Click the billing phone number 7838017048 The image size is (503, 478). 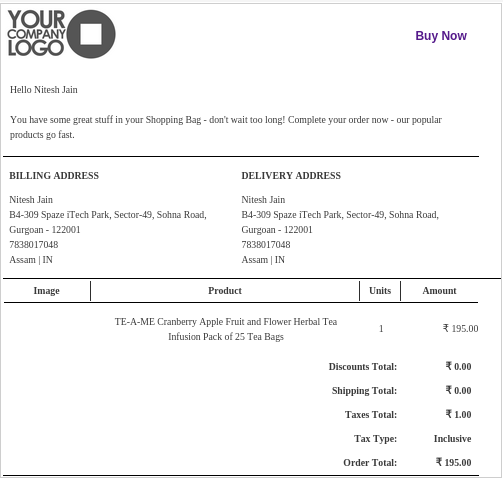tap(34, 245)
